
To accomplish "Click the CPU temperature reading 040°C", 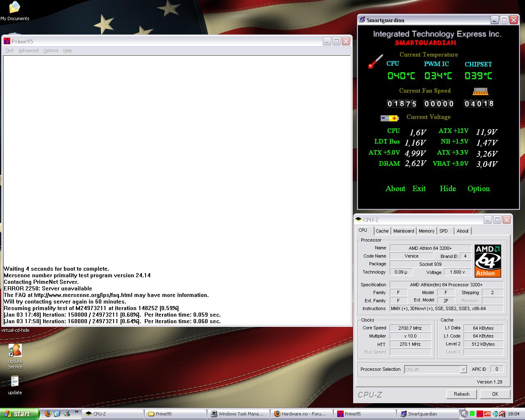I will pos(401,75).
